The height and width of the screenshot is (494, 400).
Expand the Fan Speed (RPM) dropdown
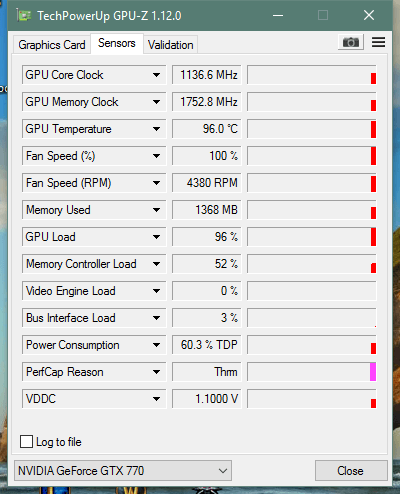click(156, 183)
